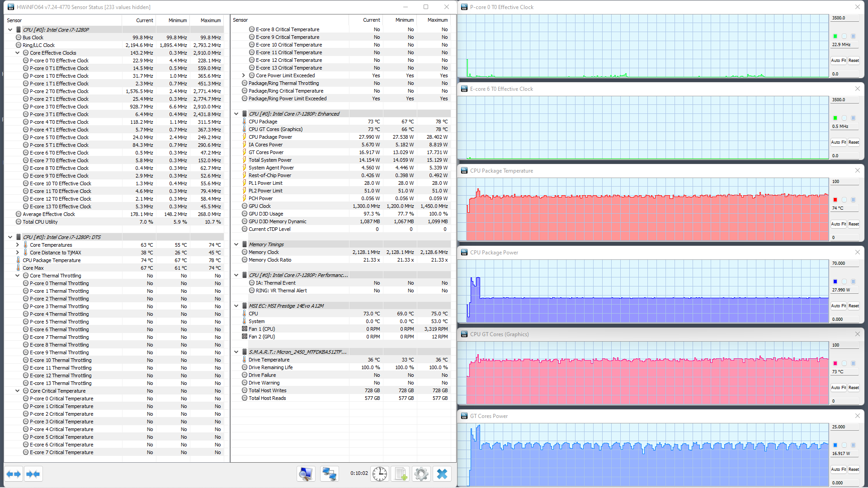Close the CPU GT Cores (Graphics) graph window
The height and width of the screenshot is (488, 868).
[x=857, y=334]
